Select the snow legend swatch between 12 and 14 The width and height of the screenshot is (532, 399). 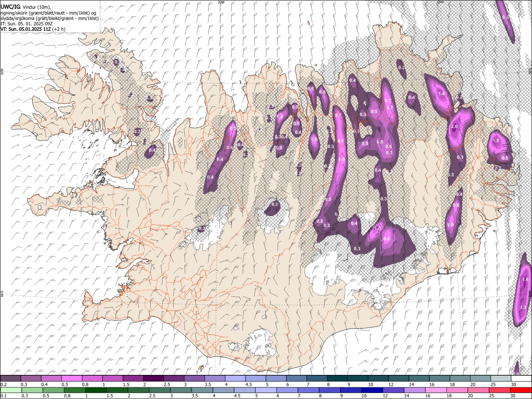tap(398, 379)
